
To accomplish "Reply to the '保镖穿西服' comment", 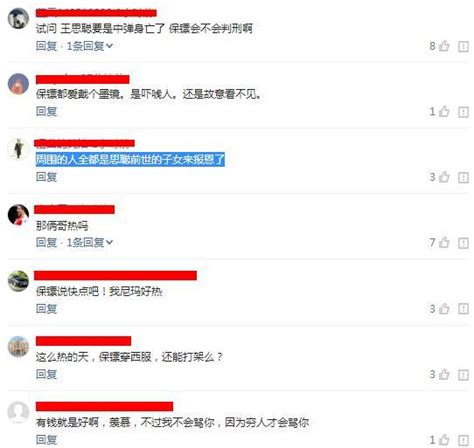I will tap(47, 374).
